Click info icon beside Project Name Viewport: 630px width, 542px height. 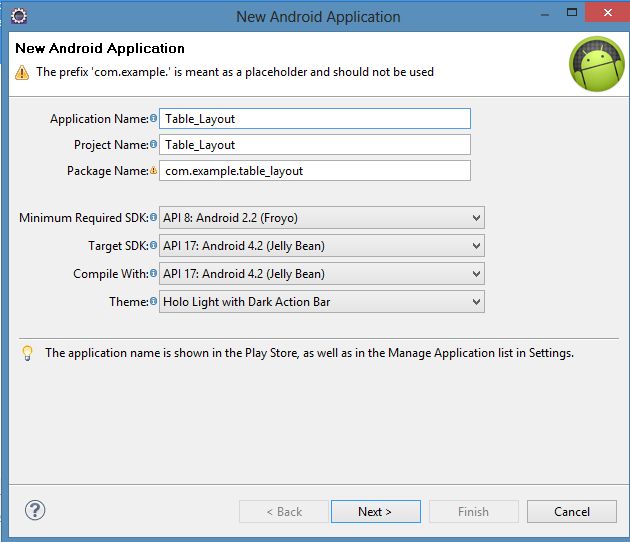click(154, 145)
